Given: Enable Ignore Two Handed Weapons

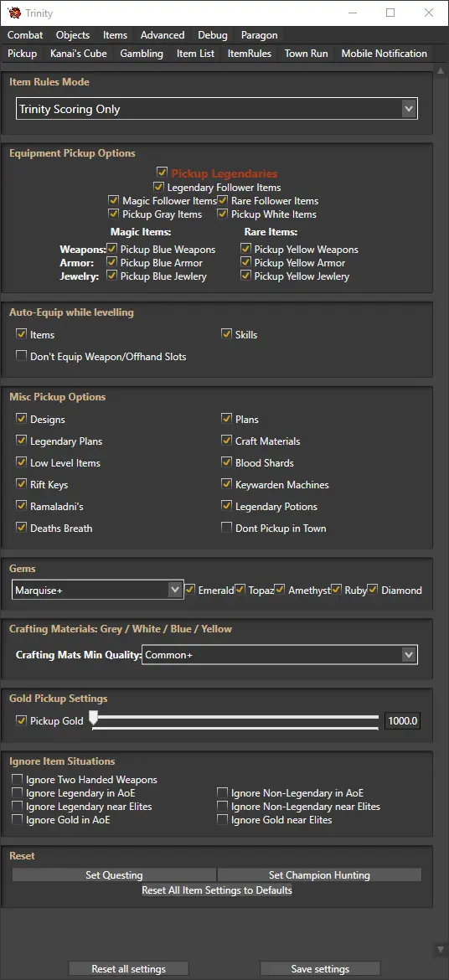Looking at the screenshot, I should click(x=17, y=779).
